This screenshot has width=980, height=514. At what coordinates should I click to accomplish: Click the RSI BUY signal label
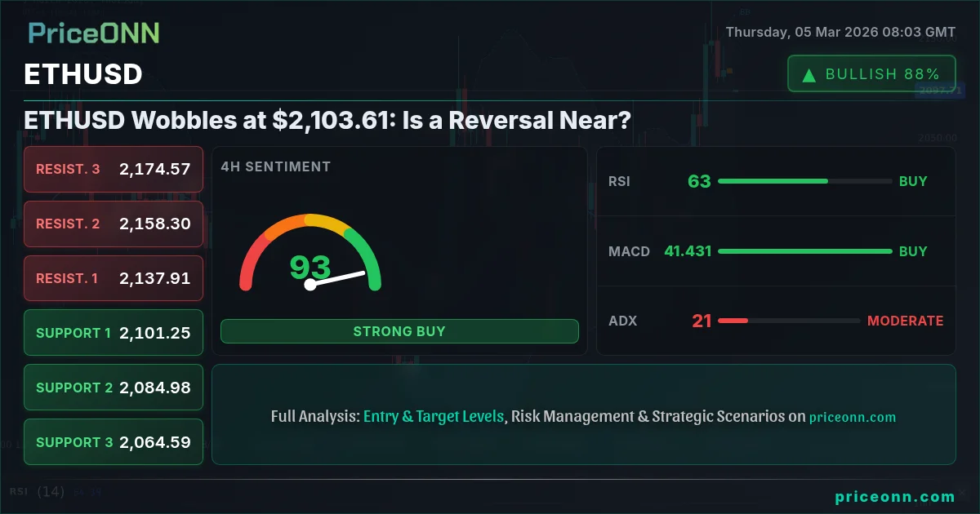[913, 181]
